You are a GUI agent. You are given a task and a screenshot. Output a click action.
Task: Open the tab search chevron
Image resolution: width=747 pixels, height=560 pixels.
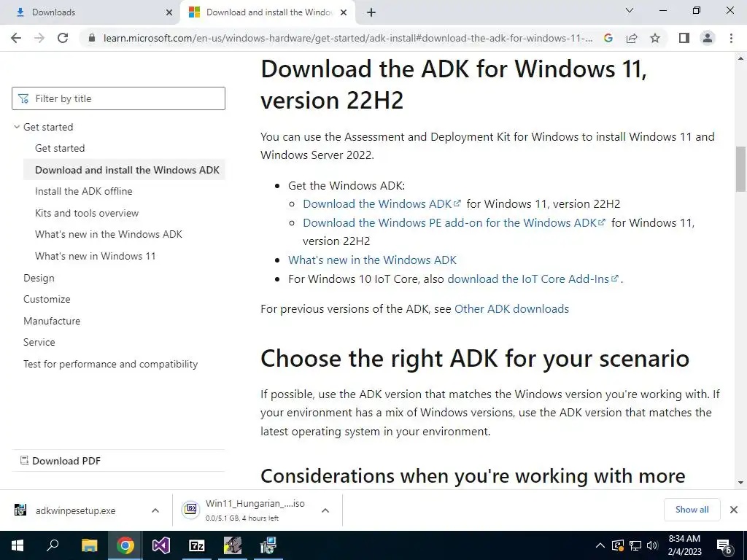coord(630,10)
